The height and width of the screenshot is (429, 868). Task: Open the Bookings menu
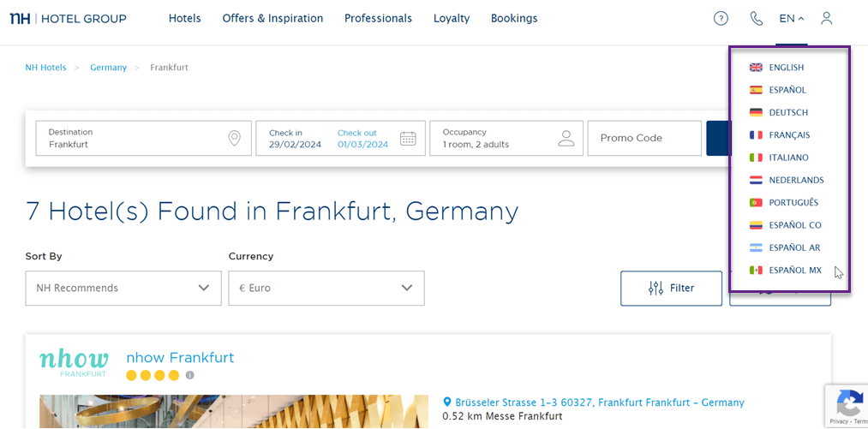(514, 18)
